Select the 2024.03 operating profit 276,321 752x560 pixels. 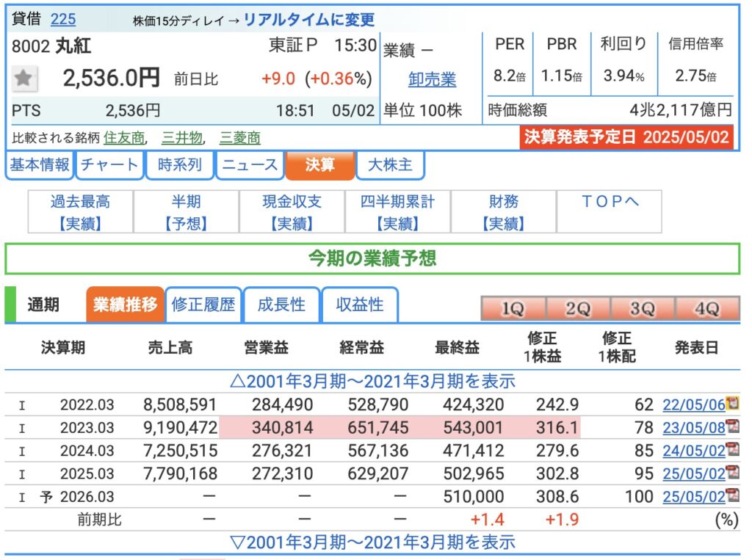pos(283,451)
